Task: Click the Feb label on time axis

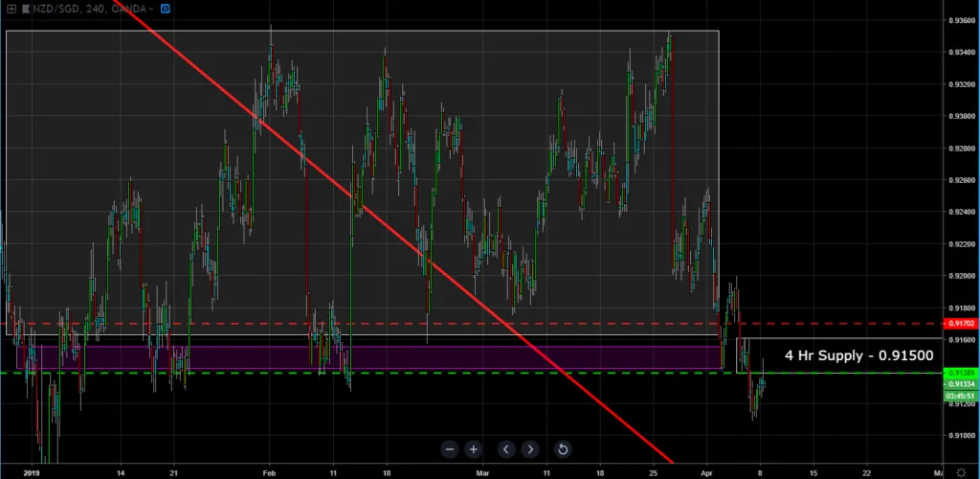Action: pyautogui.click(x=269, y=472)
